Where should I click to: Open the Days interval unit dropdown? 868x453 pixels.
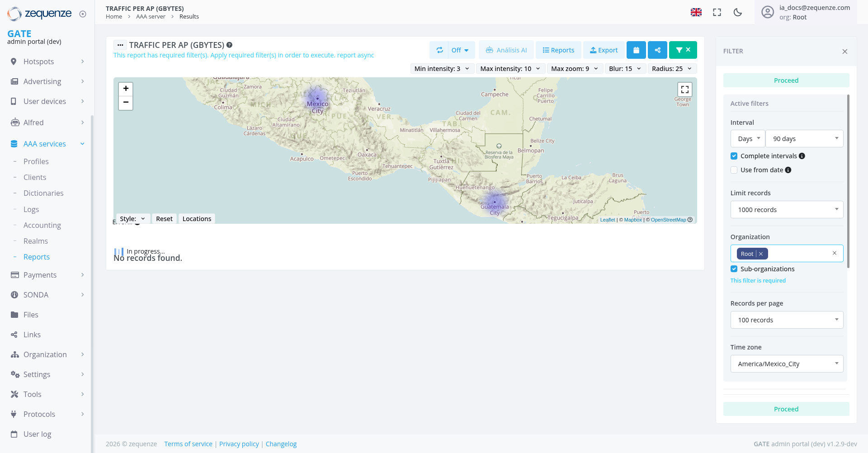coord(748,139)
